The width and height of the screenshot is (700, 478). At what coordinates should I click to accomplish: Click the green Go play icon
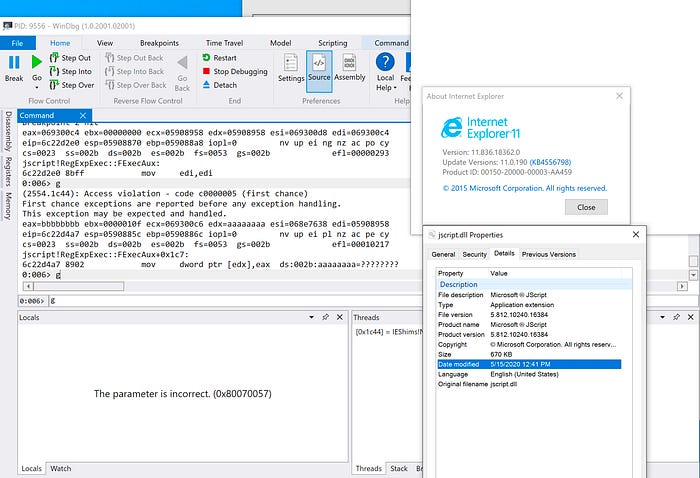[37, 62]
